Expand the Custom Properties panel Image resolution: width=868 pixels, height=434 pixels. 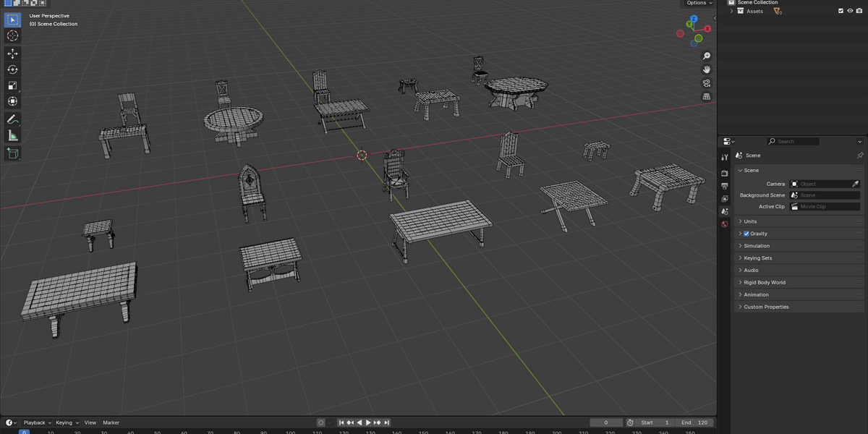tap(740, 307)
